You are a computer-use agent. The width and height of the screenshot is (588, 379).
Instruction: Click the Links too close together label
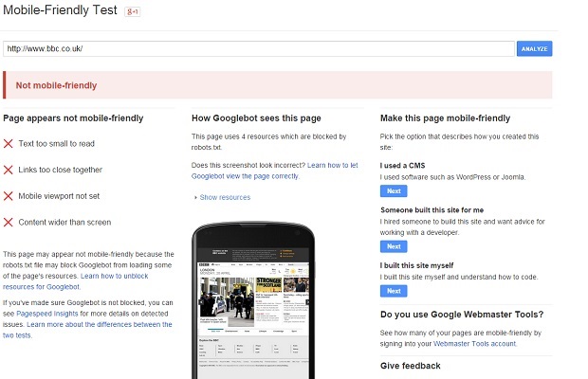coord(61,170)
